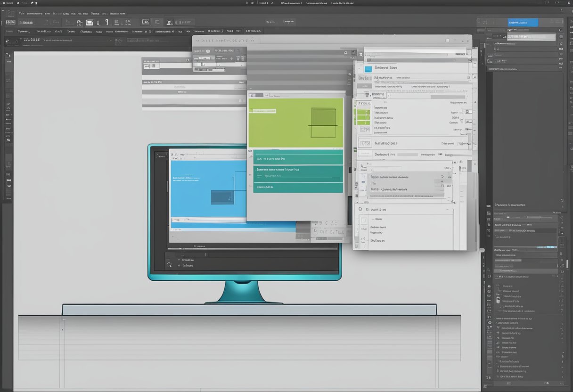Click the blue highlighted button at top right
Screen dimensions: 573x392
pyautogui.click(x=523, y=22)
